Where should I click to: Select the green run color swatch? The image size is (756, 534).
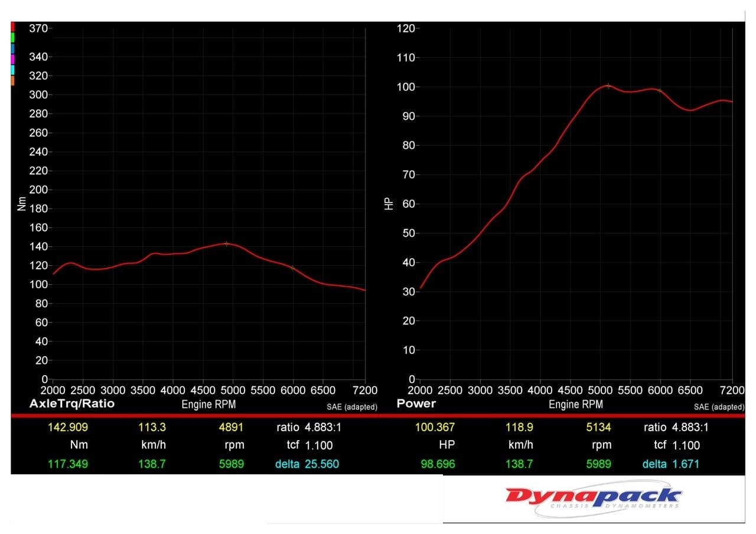(12, 37)
